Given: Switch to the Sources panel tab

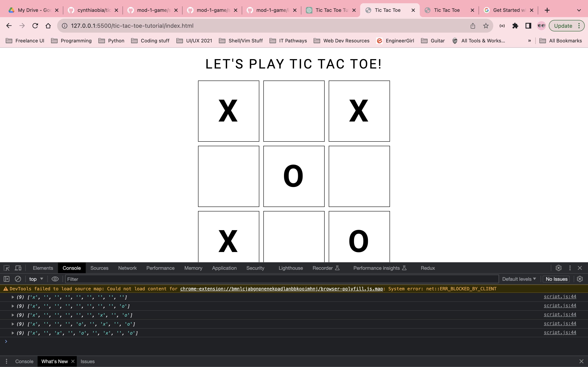Looking at the screenshot, I should (x=99, y=268).
